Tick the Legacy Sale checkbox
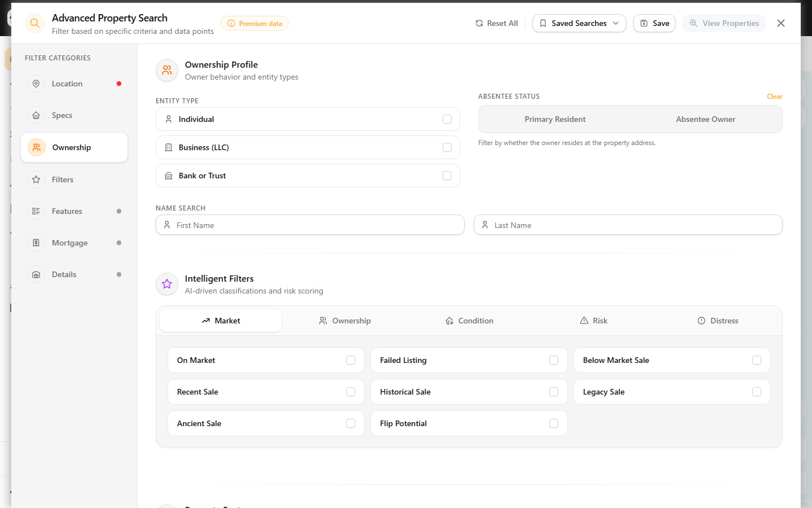This screenshot has height=508, width=812. point(757,392)
